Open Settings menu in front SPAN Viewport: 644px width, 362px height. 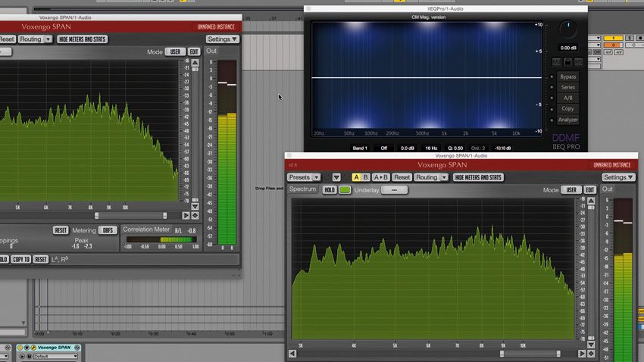(x=618, y=177)
